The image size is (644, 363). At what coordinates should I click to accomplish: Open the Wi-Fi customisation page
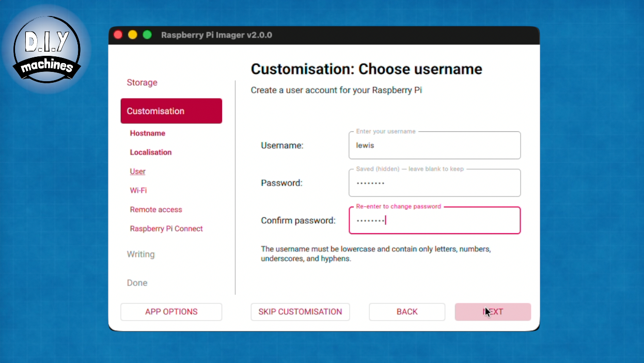(x=138, y=191)
